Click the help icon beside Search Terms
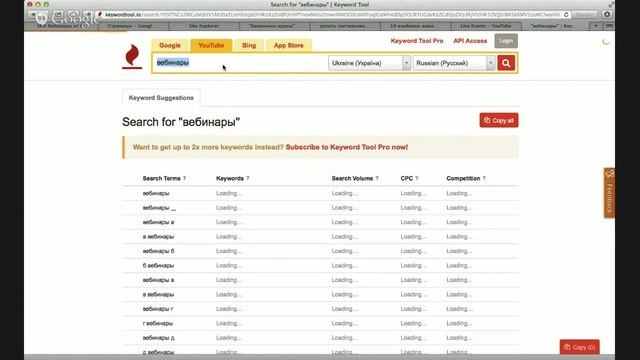 [184, 178]
